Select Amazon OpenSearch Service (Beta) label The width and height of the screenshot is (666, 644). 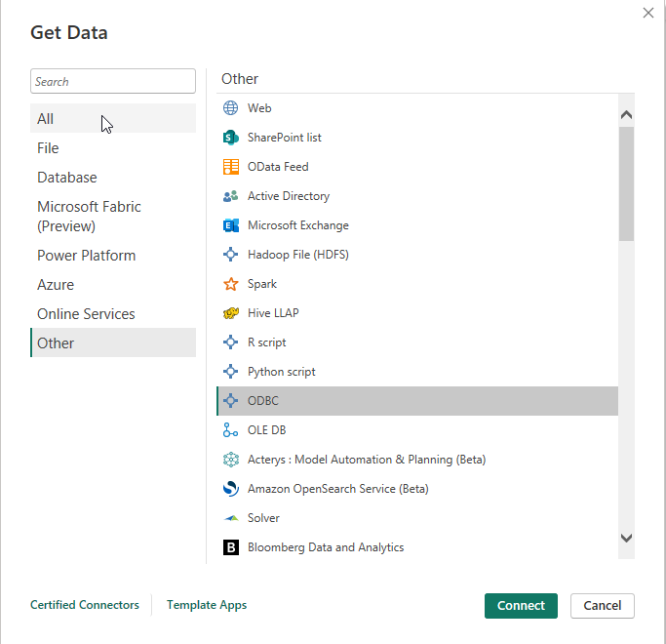338,489
